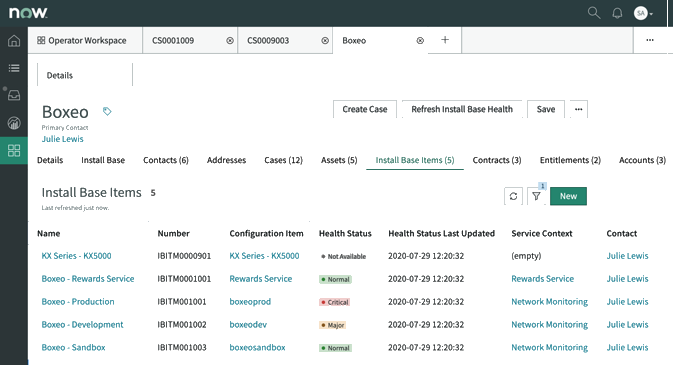Open the Assets (5) tab
Screen dimensions: 673x365
pyautogui.click(x=339, y=160)
